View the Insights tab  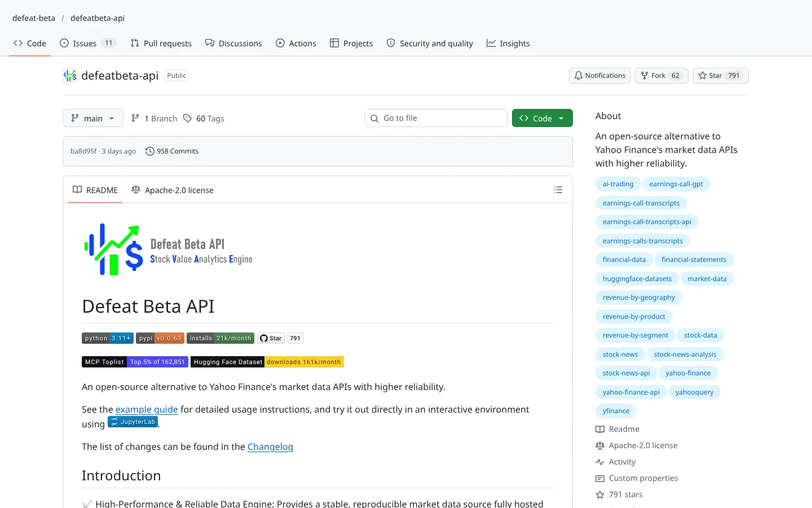point(508,43)
